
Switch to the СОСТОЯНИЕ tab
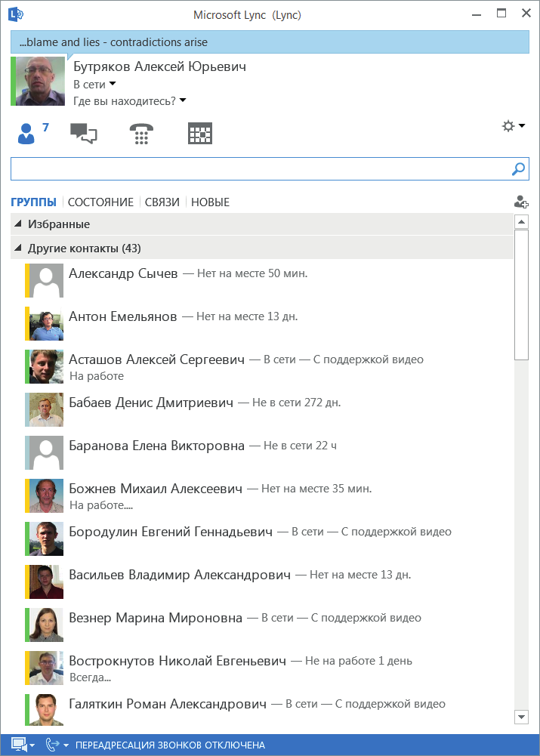pyautogui.click(x=100, y=202)
